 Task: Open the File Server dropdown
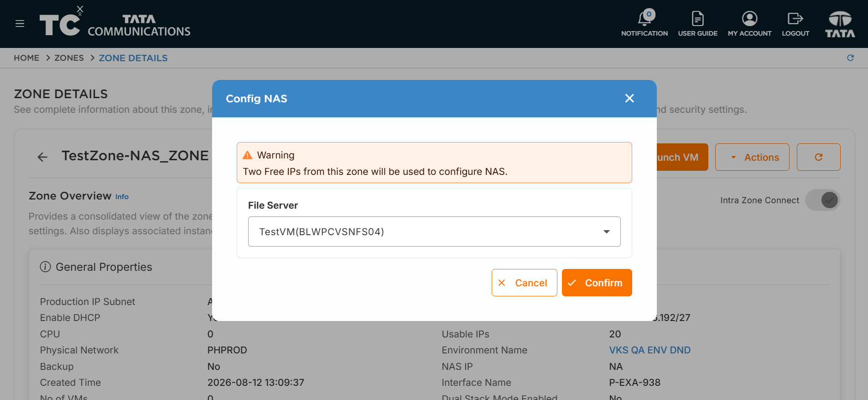pos(434,232)
